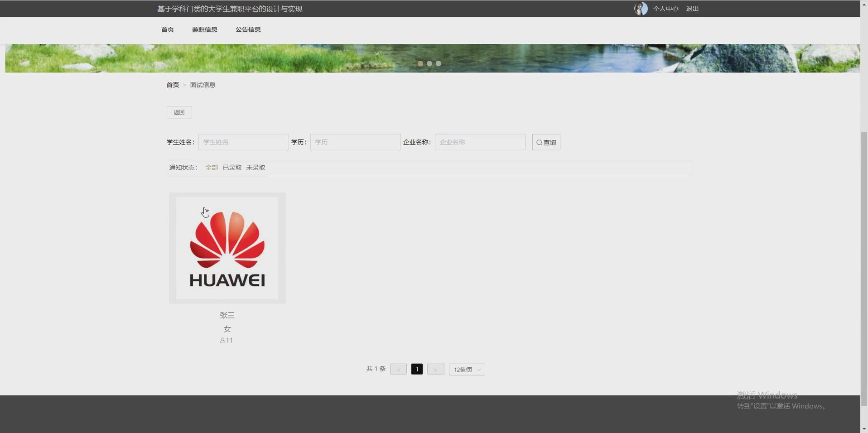Screen dimensions: 868x433
Task: Select first carousel indicator dot
Action: [x=420, y=63]
